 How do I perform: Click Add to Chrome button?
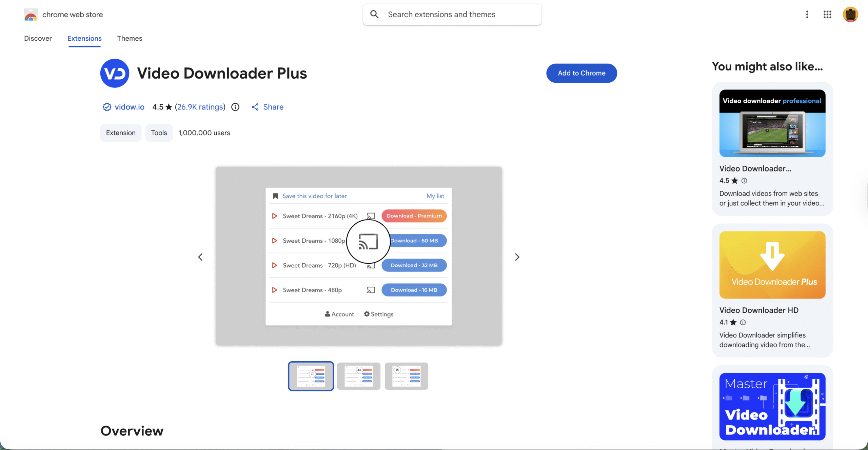pos(581,73)
